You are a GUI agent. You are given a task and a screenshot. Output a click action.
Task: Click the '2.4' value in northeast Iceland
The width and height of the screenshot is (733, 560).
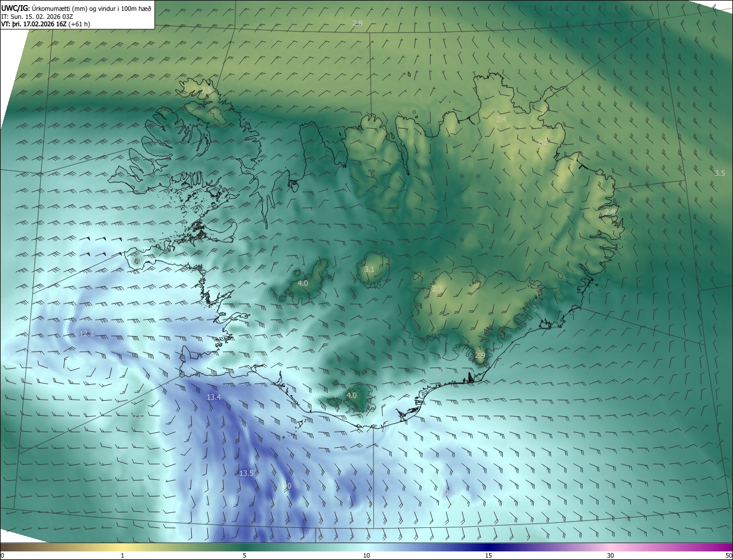coord(501,119)
